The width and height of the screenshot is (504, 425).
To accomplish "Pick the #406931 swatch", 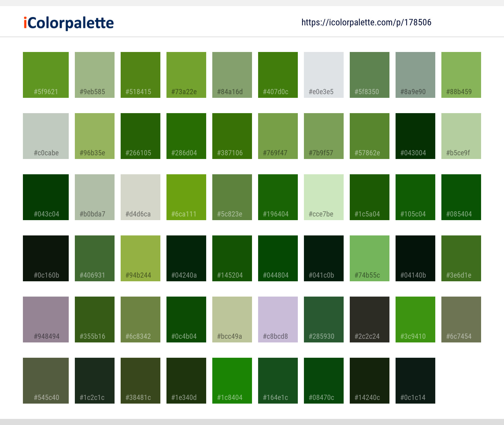I will [95, 258].
